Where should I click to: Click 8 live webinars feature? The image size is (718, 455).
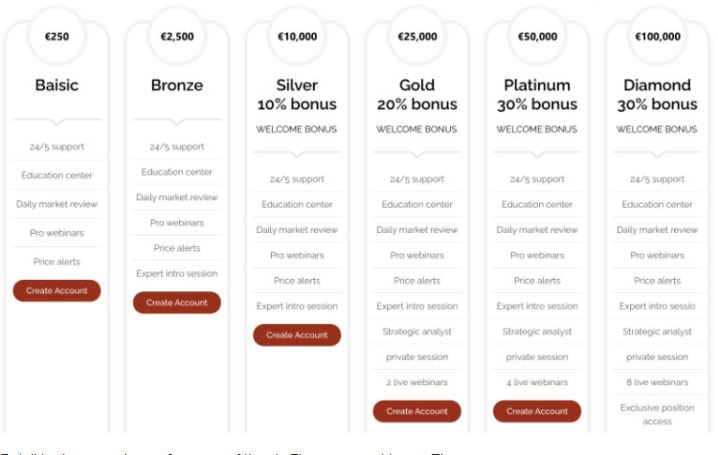tap(657, 382)
